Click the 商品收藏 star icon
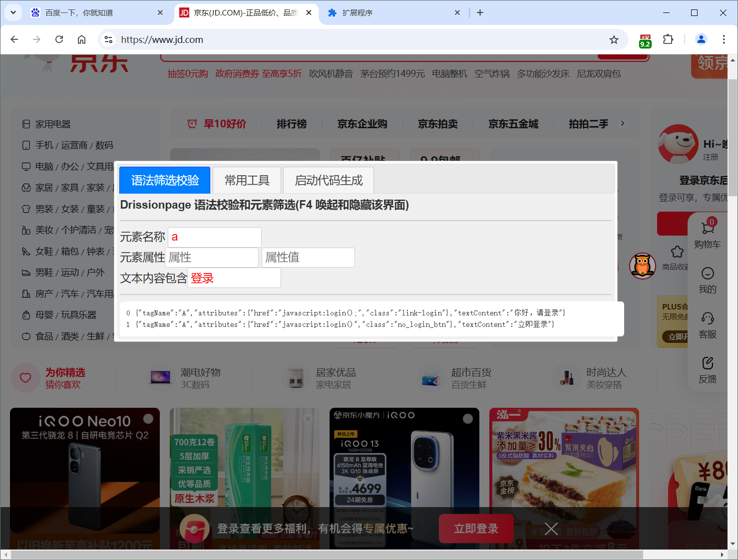The width and height of the screenshot is (738, 560). tap(677, 252)
